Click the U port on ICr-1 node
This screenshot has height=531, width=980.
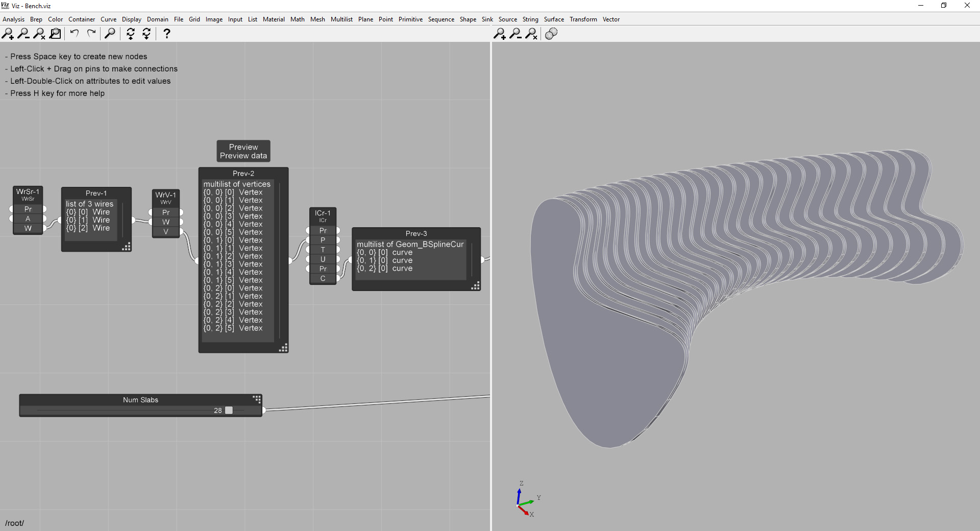(x=323, y=259)
